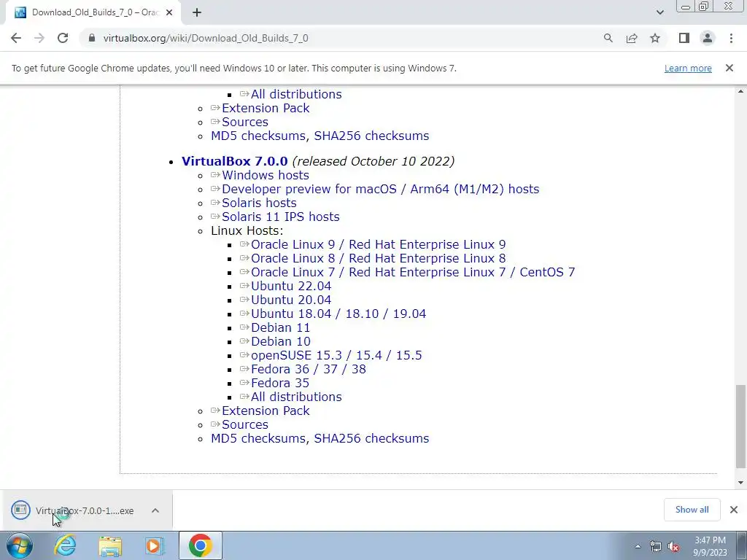This screenshot has height=560, width=747.
Task: Reload the current page
Action: click(63, 38)
